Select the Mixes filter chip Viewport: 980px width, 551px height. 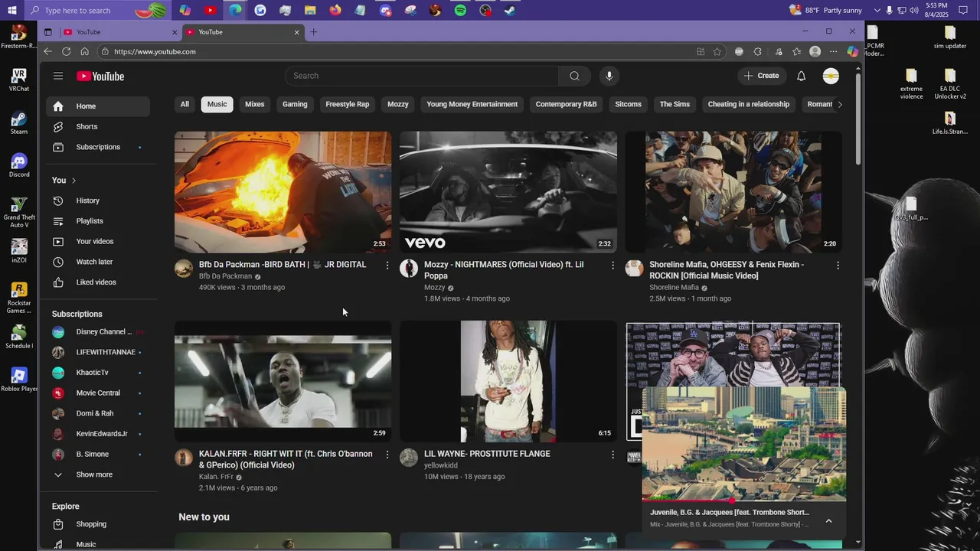pos(255,104)
